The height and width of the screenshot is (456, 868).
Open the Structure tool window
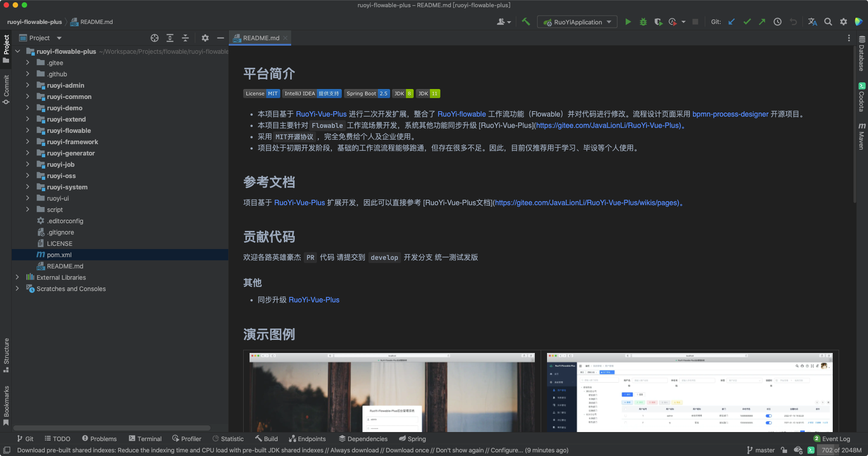point(6,355)
